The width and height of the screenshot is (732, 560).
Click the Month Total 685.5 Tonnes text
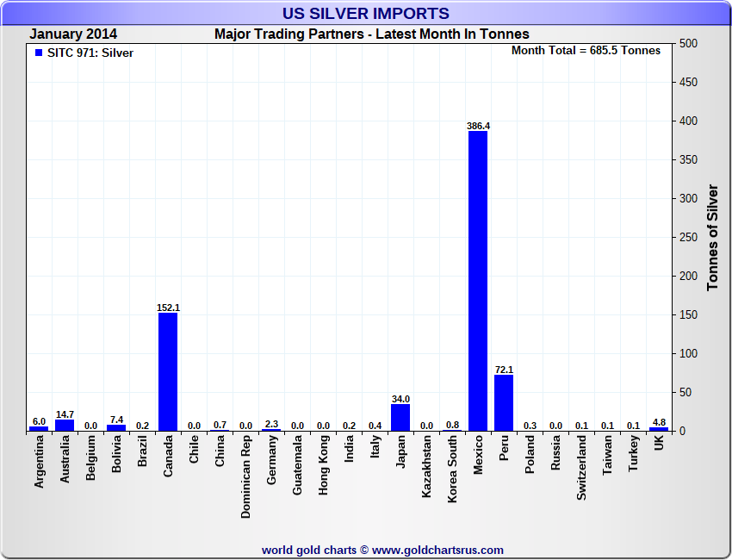coord(586,51)
